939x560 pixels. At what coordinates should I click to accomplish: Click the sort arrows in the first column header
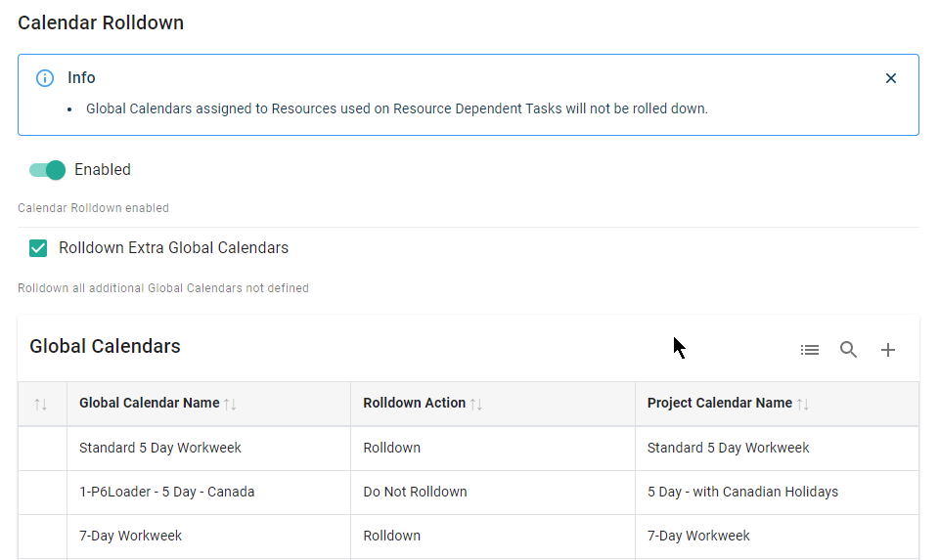click(41, 404)
